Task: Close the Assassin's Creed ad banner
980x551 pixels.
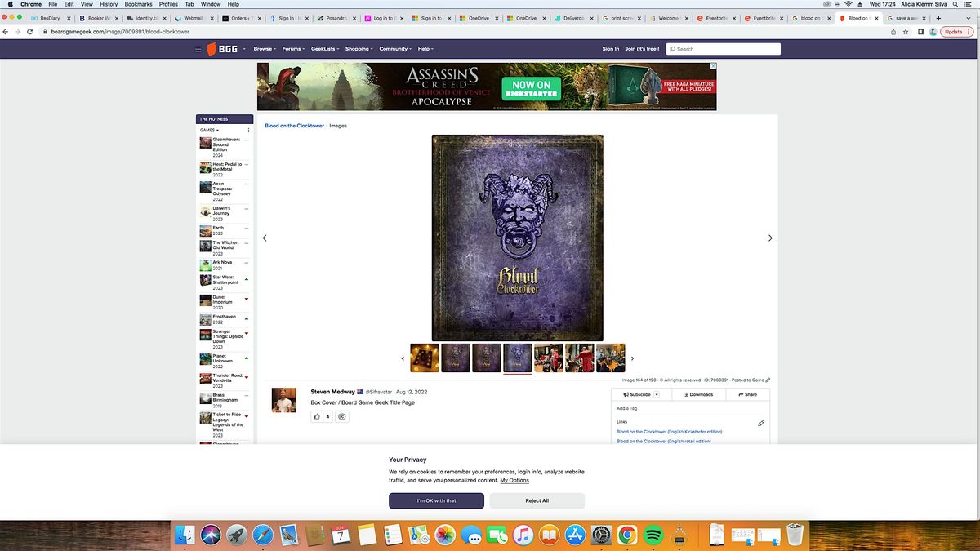Action: coord(712,67)
